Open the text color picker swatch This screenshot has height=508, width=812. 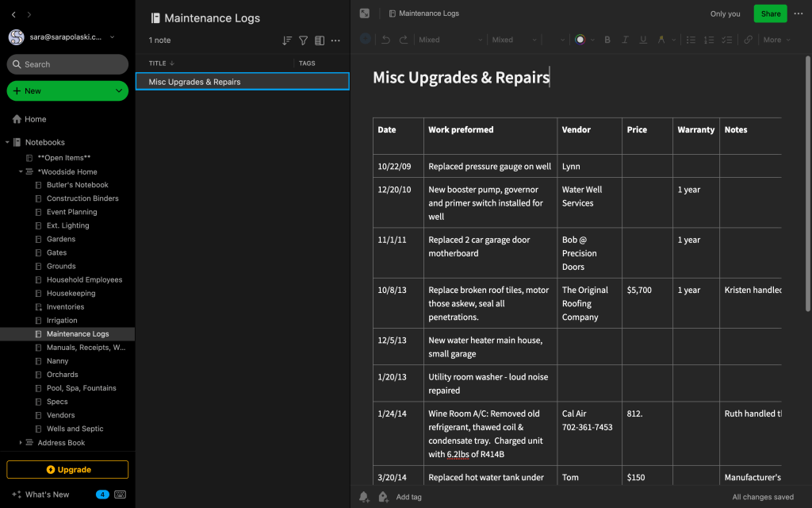point(580,40)
